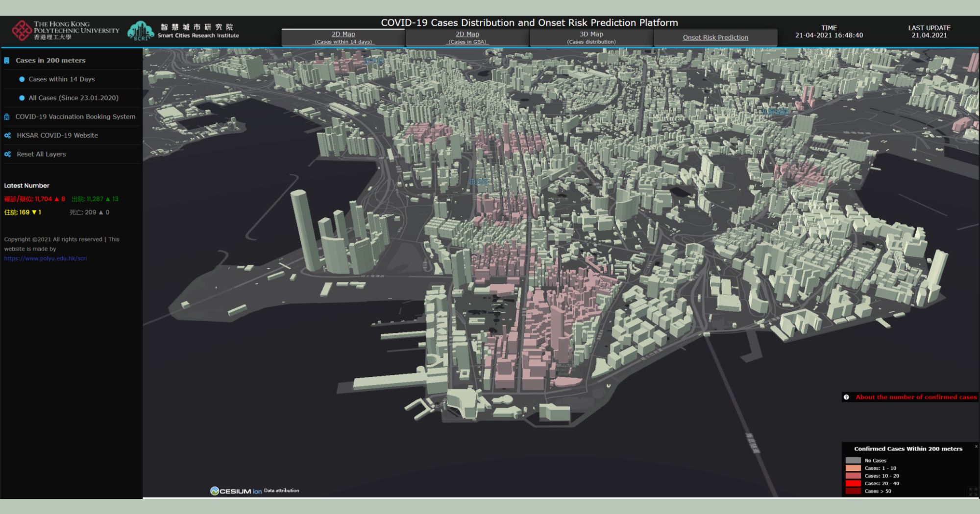980x514 pixels.
Task: Select the 3D Map cases distribution tab
Action: pos(591,38)
